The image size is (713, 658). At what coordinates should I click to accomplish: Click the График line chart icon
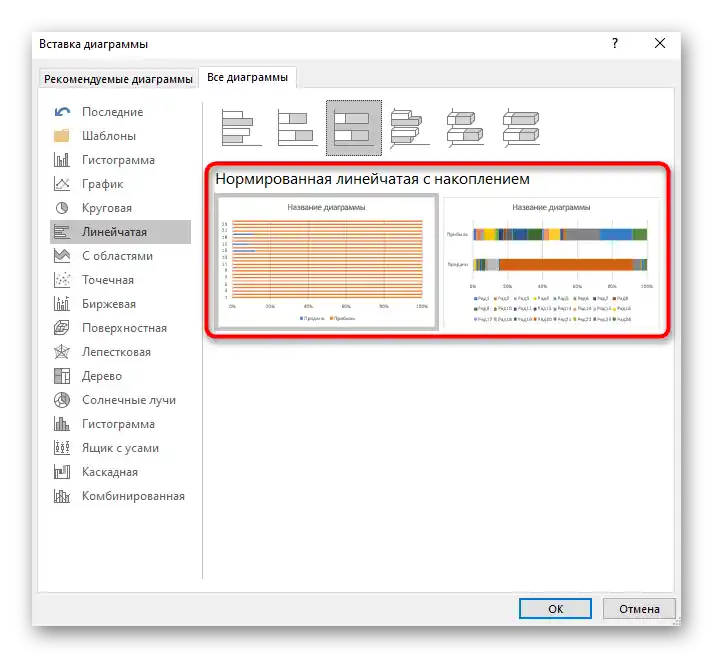[x=62, y=184]
